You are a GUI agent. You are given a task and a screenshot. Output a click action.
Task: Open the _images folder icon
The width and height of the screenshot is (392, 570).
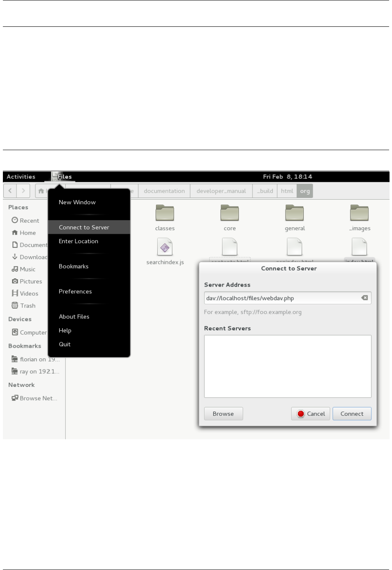tap(359, 213)
